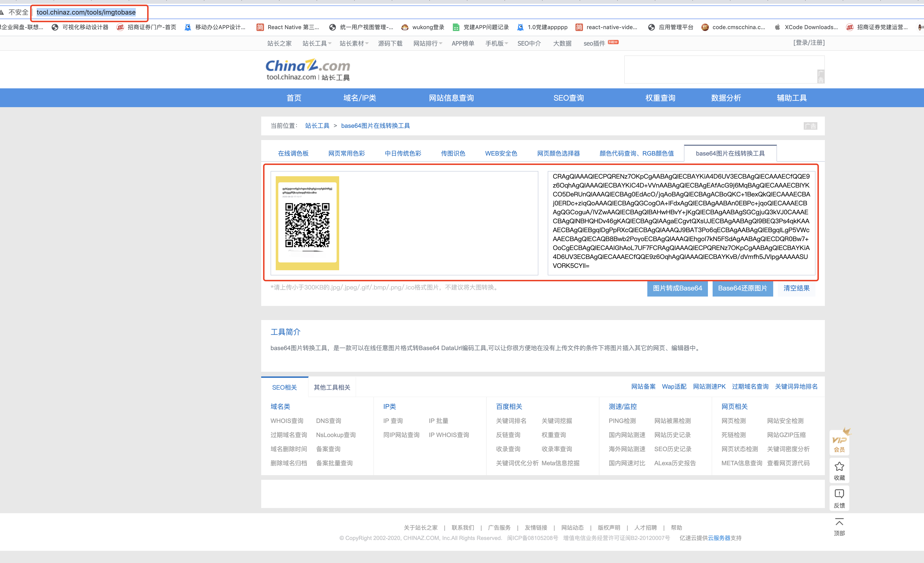Select SEO查询 in blue navigation bar
This screenshot has width=924, height=563.
(x=568, y=98)
